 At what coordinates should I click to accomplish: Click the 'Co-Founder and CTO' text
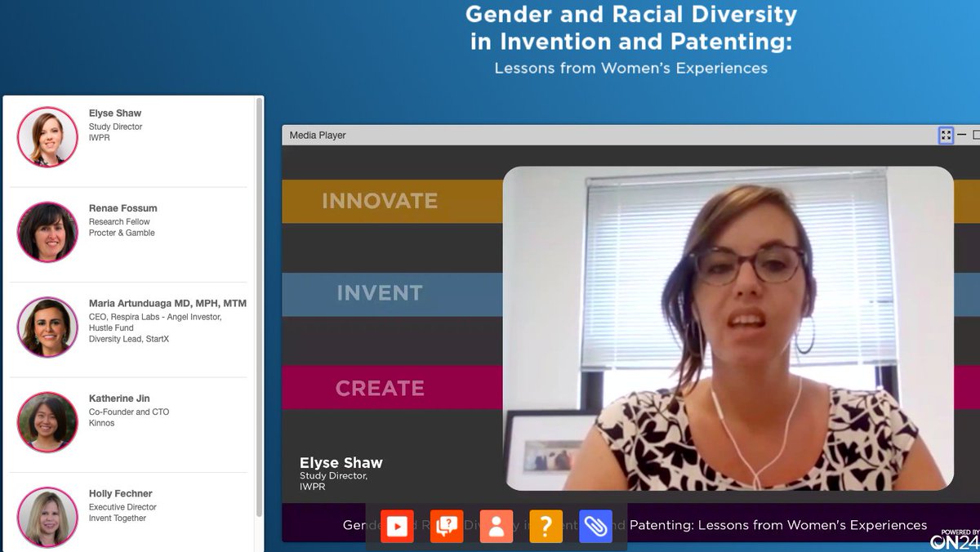point(129,412)
